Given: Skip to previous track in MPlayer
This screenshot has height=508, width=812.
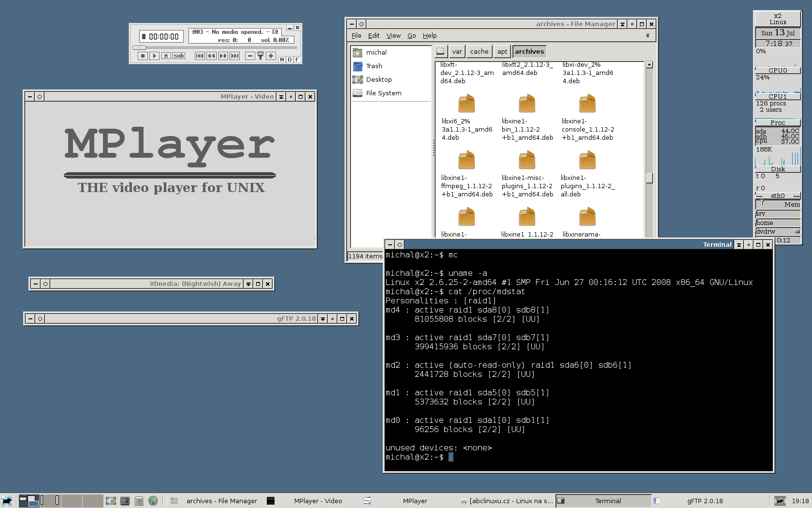Looking at the screenshot, I should coord(200,56).
